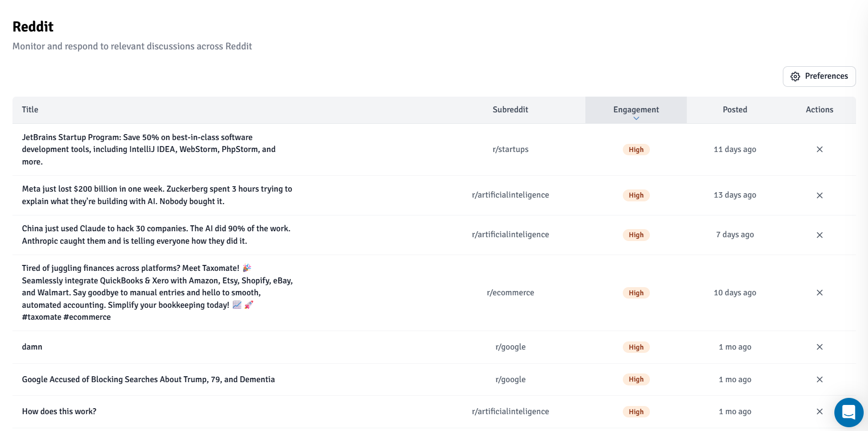Sort by Engagement column chevron
The image size is (868, 431).
coord(636,118)
